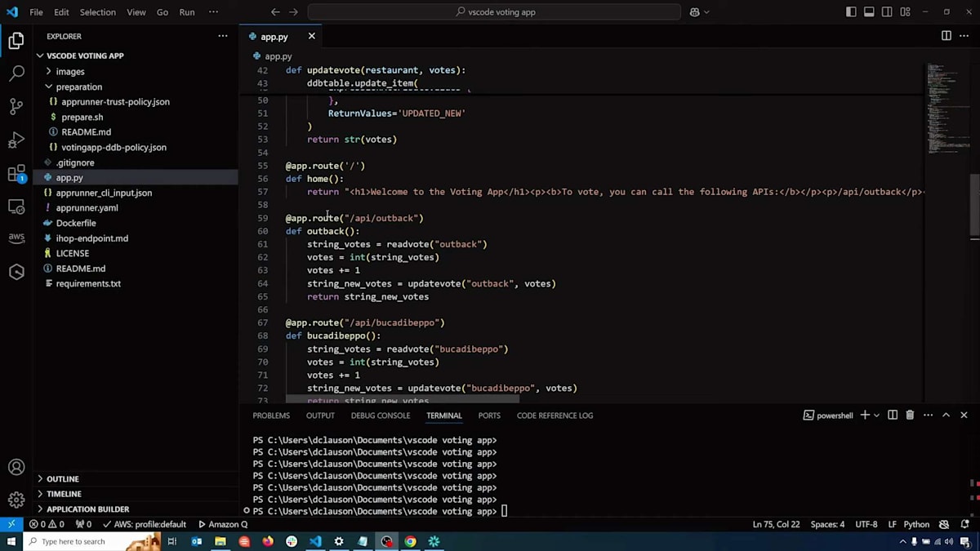The width and height of the screenshot is (980, 551).
Task: Expand the images folder
Action: [69, 72]
